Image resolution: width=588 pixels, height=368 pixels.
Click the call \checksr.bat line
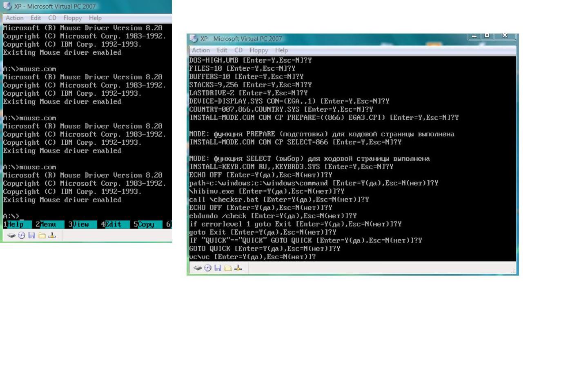279,200
